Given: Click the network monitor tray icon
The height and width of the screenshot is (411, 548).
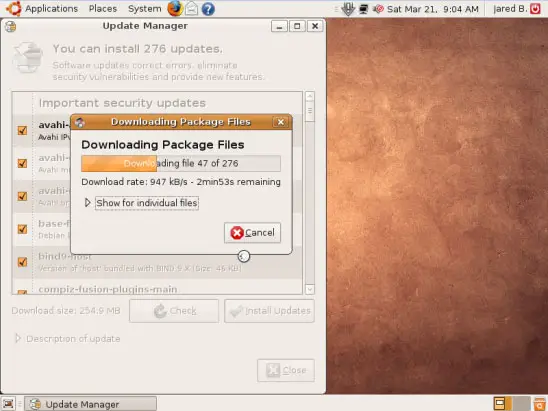Looking at the screenshot, I should click(x=363, y=9).
